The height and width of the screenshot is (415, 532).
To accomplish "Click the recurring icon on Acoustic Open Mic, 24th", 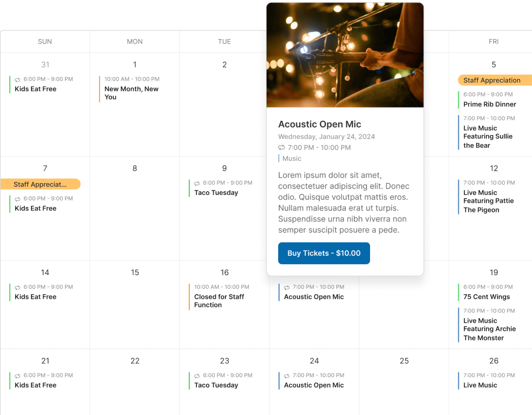I will click(287, 376).
